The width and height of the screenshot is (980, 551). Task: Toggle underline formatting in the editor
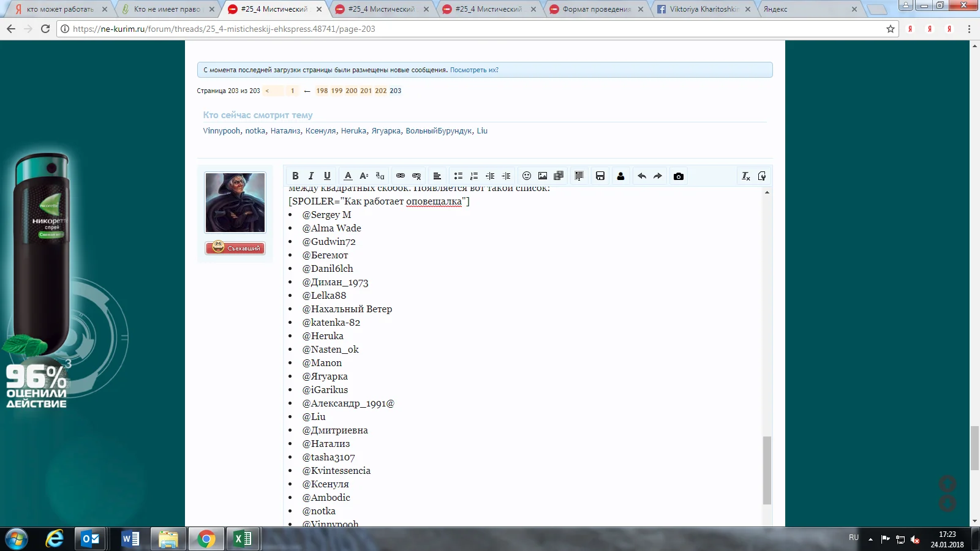(x=327, y=176)
